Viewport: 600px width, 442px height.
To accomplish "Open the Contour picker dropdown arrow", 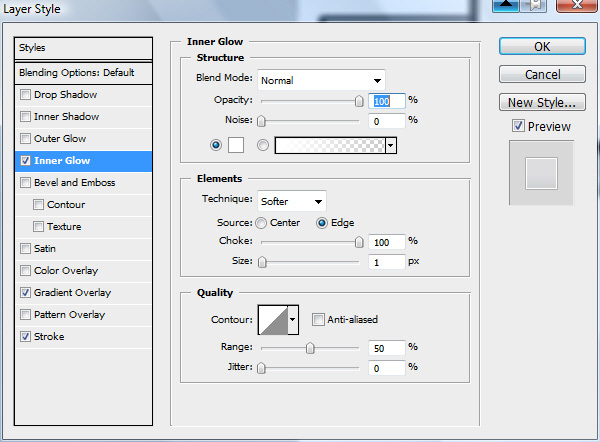I will coord(293,320).
